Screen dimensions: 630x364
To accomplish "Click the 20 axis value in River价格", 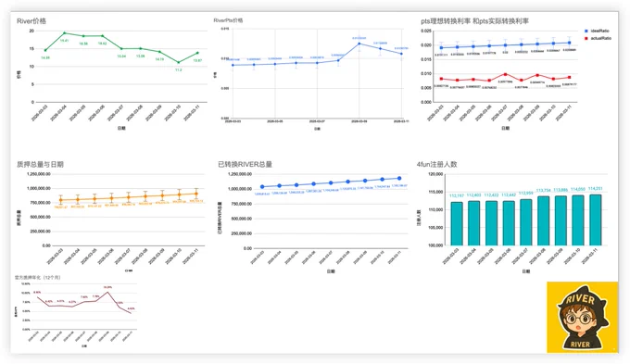I will pos(31,31).
